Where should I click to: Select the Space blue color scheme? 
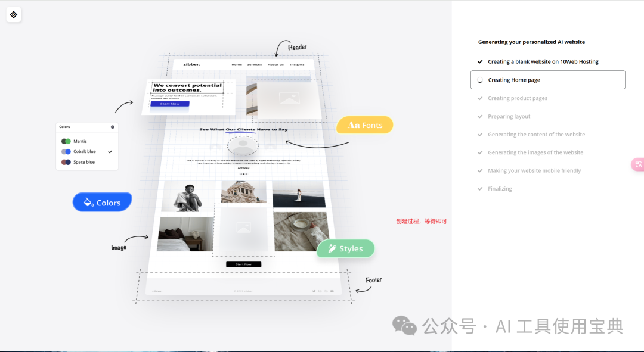click(x=78, y=162)
